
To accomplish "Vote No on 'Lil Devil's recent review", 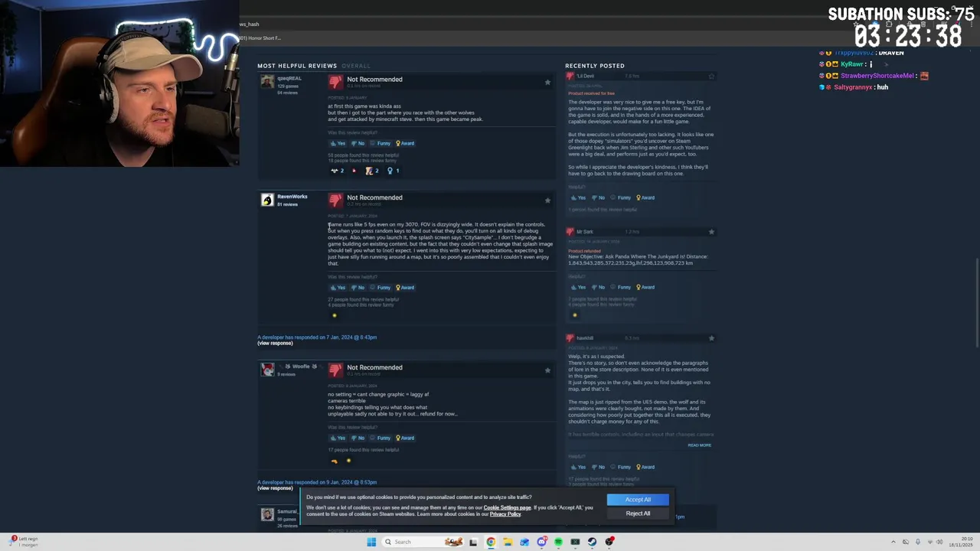I will tap(599, 197).
